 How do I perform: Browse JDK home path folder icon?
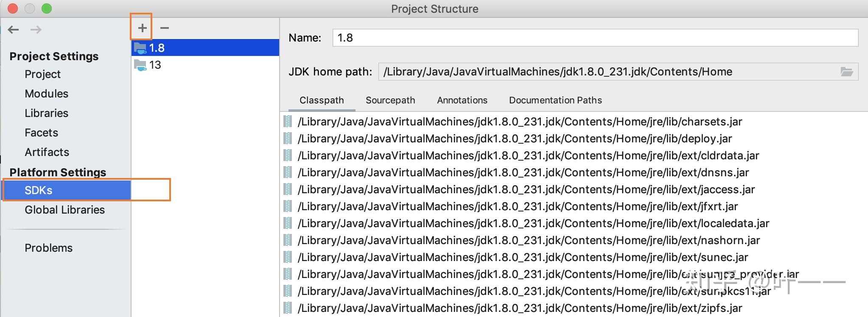pyautogui.click(x=847, y=72)
